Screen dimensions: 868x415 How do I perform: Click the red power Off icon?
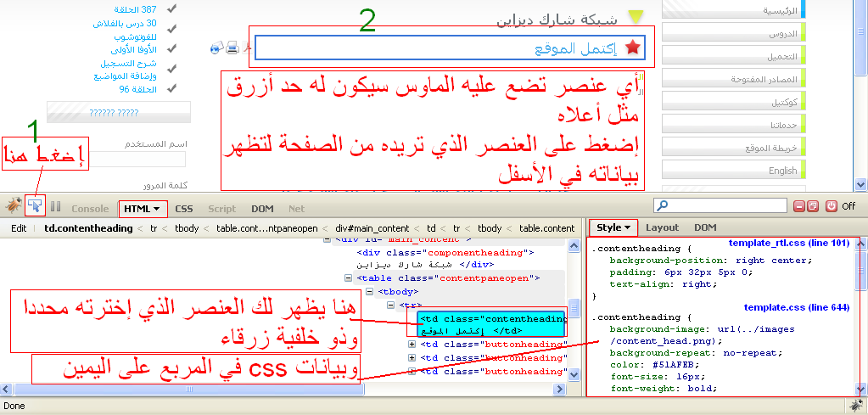tap(831, 206)
